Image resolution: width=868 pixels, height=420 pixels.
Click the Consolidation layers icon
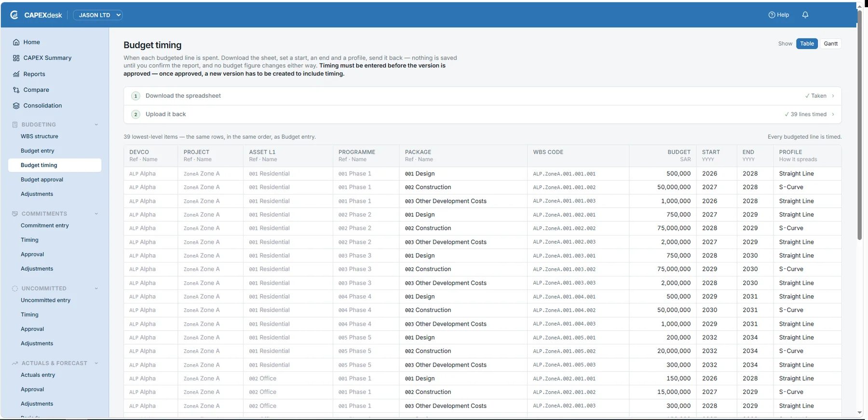pos(16,106)
